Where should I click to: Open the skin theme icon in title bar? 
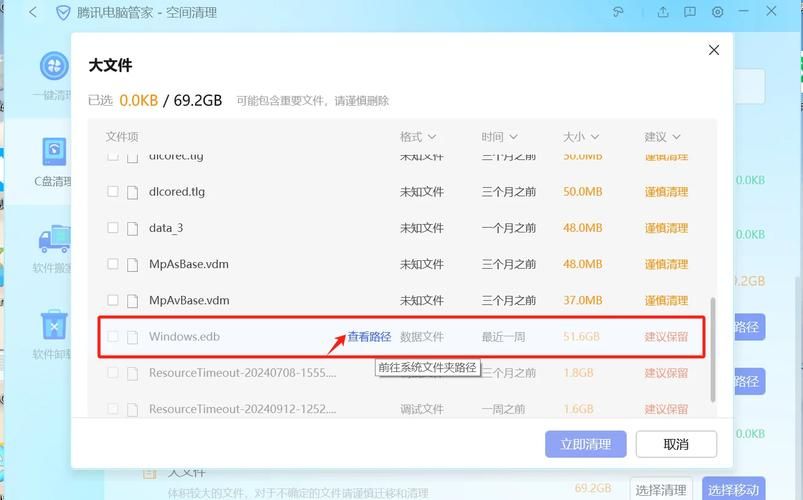(618, 12)
